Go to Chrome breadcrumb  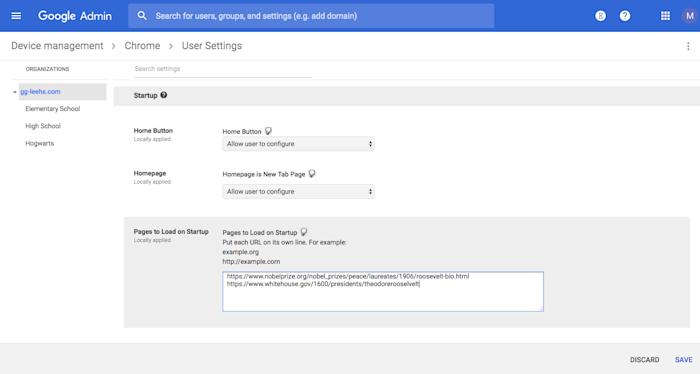(142, 46)
